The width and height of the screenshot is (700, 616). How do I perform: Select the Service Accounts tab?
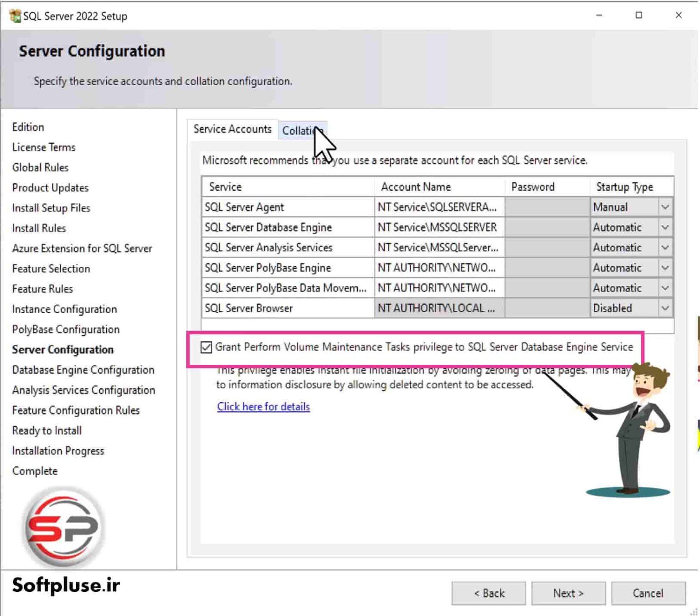[x=232, y=129]
